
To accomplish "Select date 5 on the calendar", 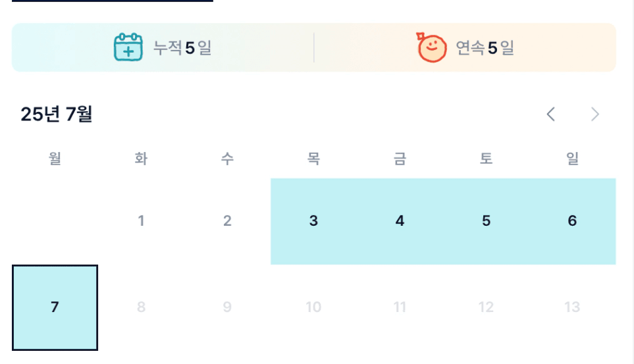I will tap(486, 221).
